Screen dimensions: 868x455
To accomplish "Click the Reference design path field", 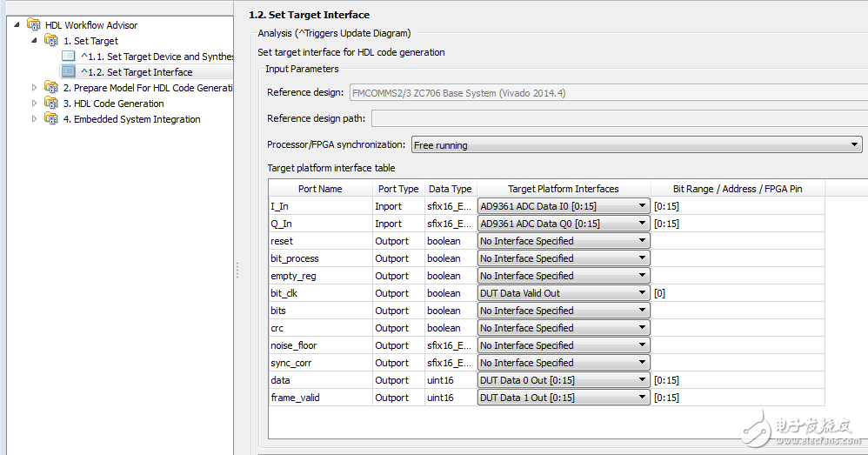I will point(616,118).
